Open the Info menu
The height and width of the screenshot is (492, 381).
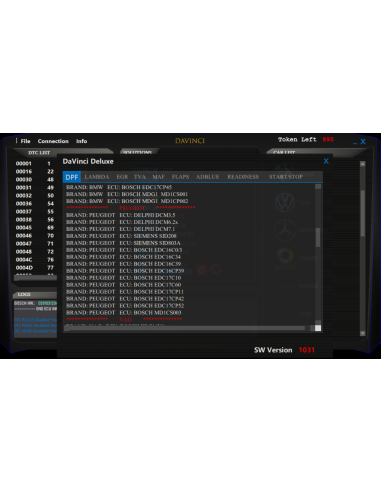(82, 141)
